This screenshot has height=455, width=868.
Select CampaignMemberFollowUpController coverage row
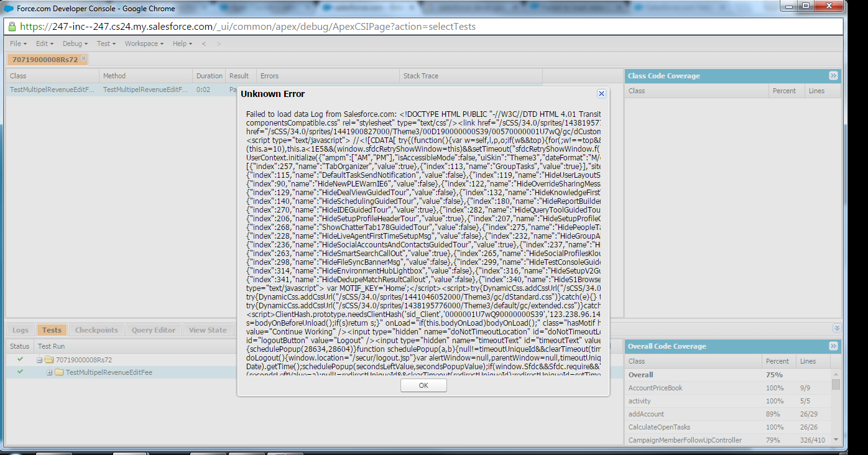click(x=727, y=440)
